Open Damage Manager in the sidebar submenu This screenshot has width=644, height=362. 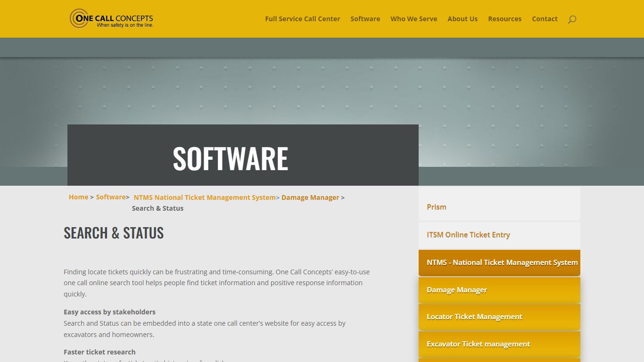(x=499, y=290)
